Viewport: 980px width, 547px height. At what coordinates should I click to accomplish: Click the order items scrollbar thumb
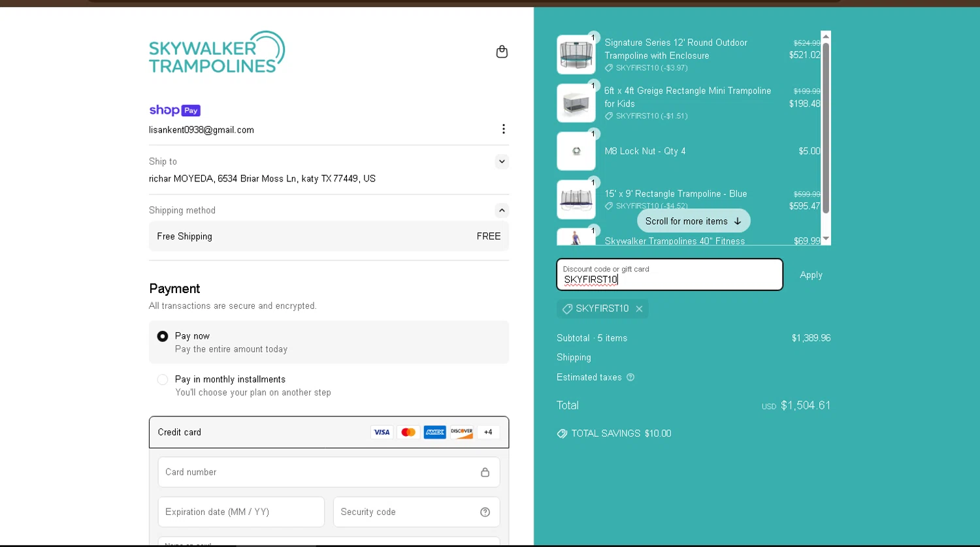pyautogui.click(x=826, y=127)
